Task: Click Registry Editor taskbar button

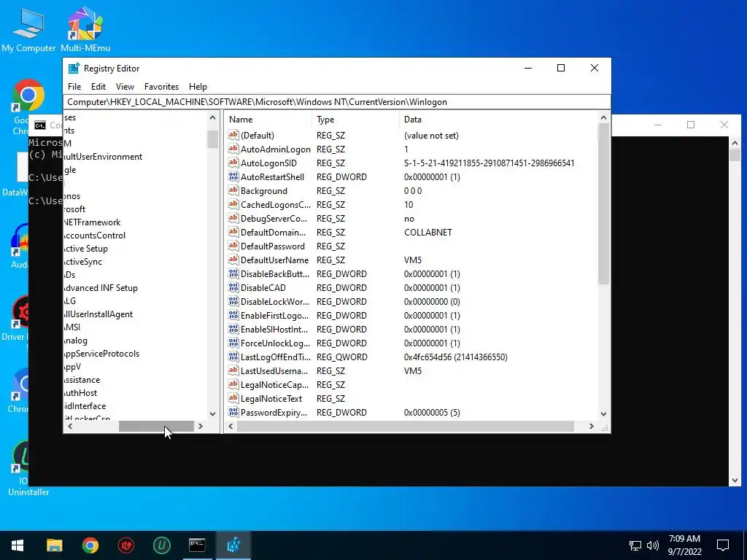Action: [233, 545]
